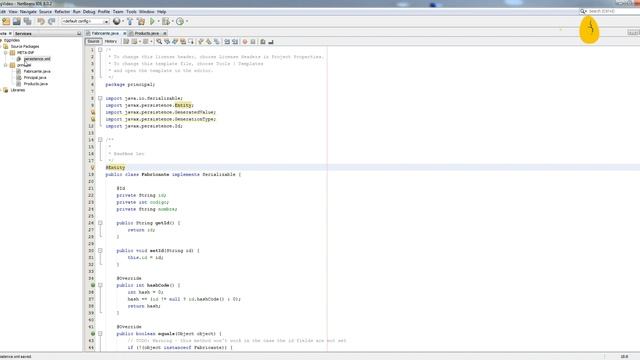Viewport: 640px width, 360px height.
Task: Switch to the Fabricante.java editor tab
Action: click(x=105, y=33)
